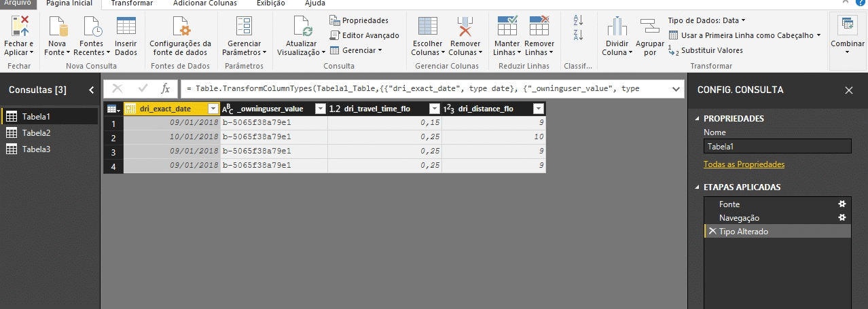Click the table menu icon in grid corner
Viewport: 868px width, 309px height.
(113, 109)
